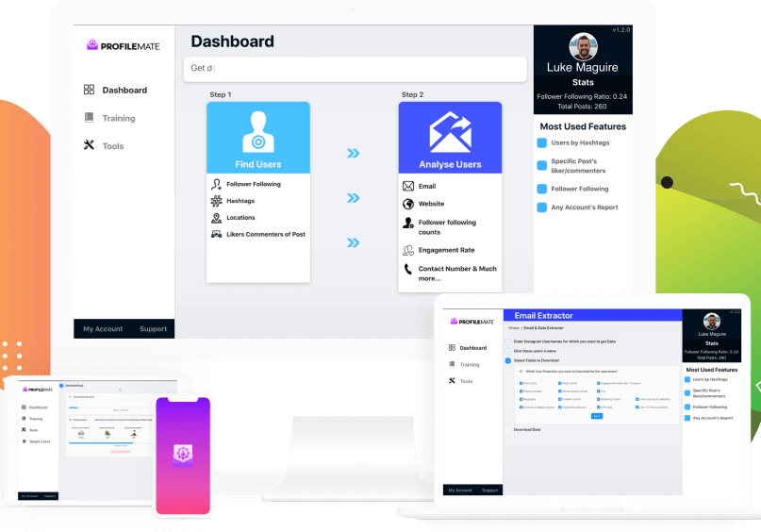Click the Tools wrench icon in the laptop sidebar
Screen dimensions: 761x532
[452, 380]
